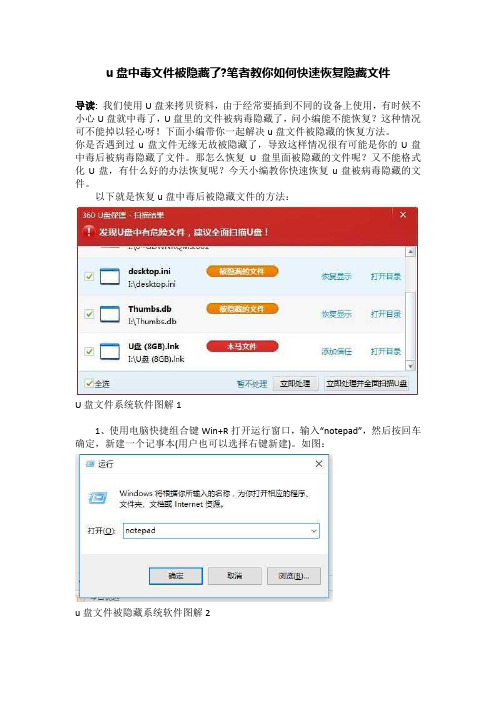Viewport: 496px width, 702px height.
Task: Click the Run dialog program icon
Action: coord(98,497)
